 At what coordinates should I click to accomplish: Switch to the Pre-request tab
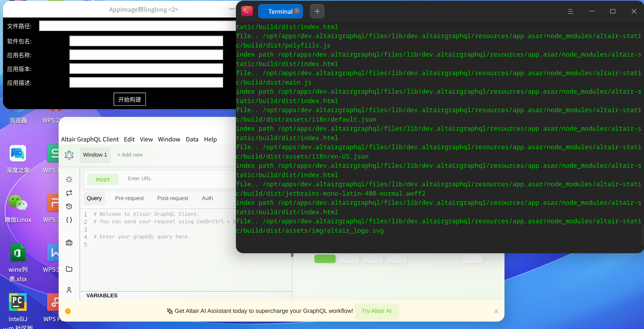coord(129,198)
